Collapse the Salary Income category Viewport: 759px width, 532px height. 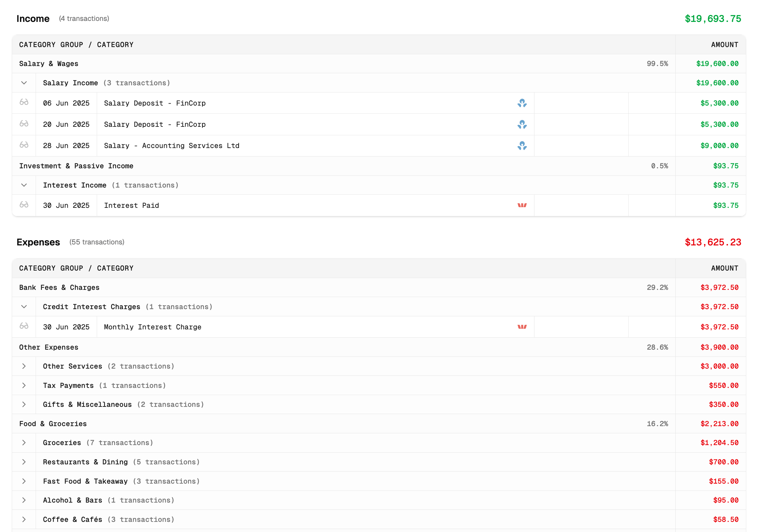[x=24, y=83]
